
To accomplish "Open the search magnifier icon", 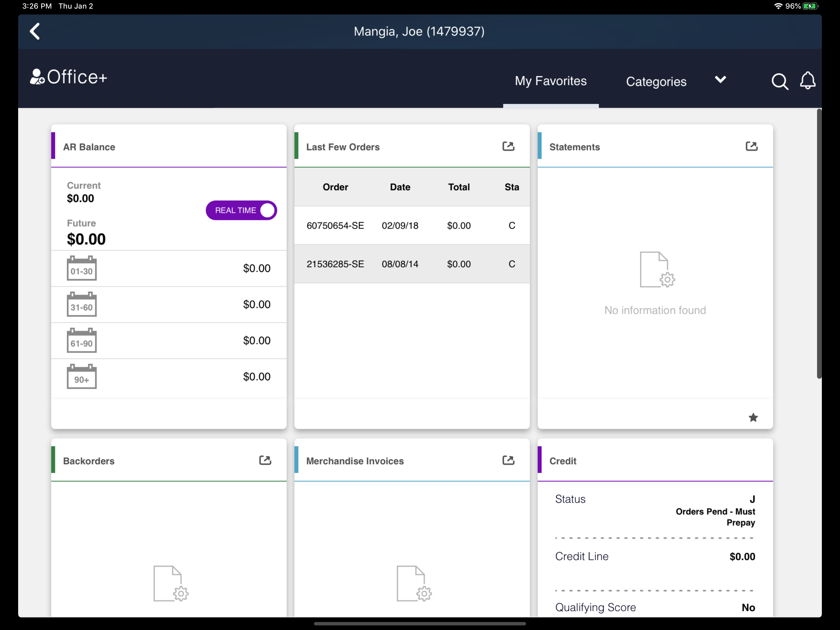I will 780,81.
